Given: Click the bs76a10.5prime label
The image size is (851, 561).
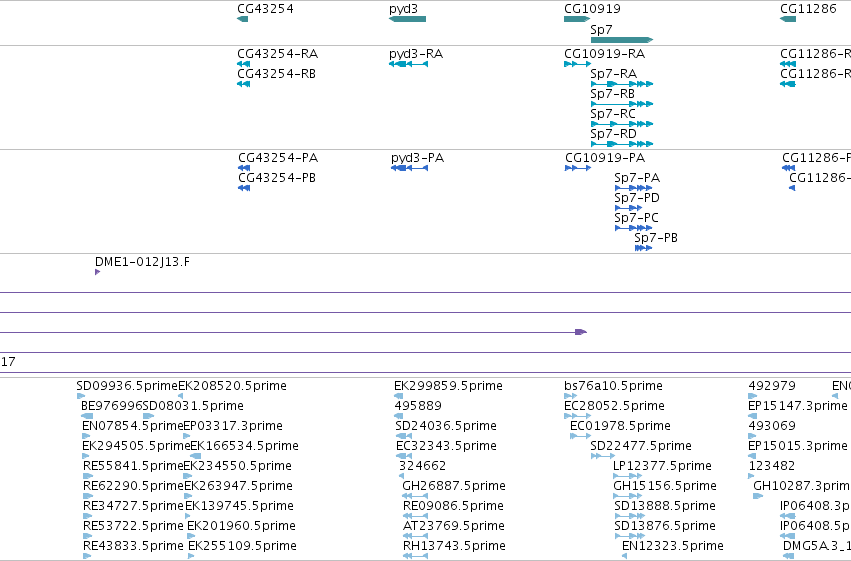Looking at the screenshot, I should click(x=613, y=386).
